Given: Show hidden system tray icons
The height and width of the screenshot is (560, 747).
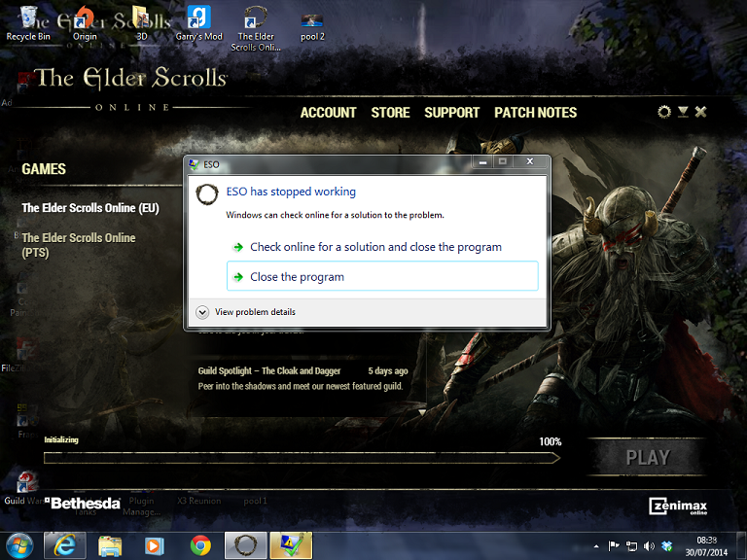Looking at the screenshot, I should (596, 546).
